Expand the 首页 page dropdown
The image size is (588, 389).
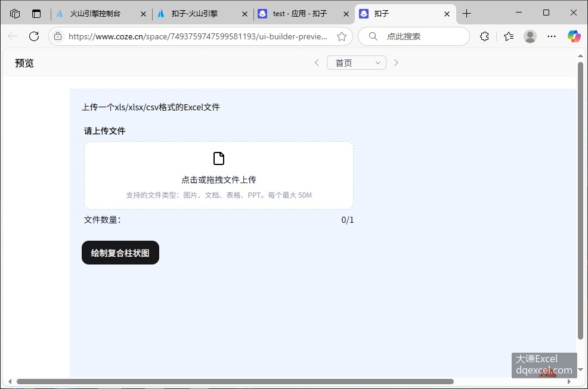tap(357, 63)
